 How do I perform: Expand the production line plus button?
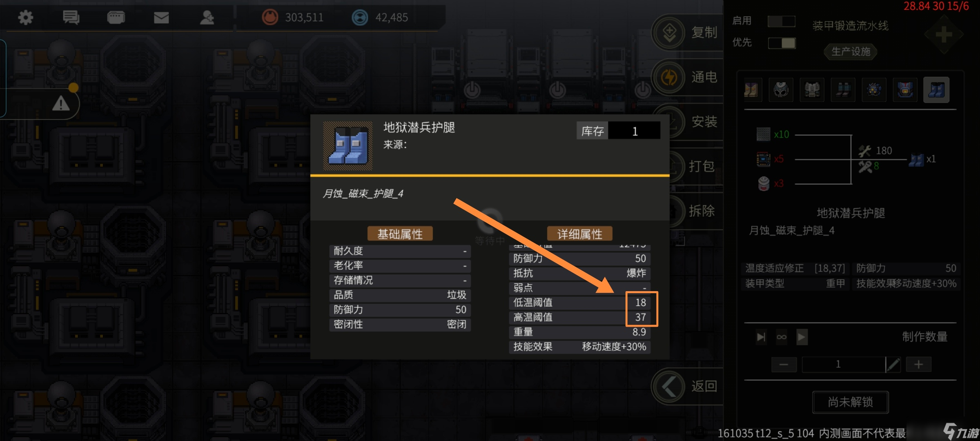tap(944, 35)
